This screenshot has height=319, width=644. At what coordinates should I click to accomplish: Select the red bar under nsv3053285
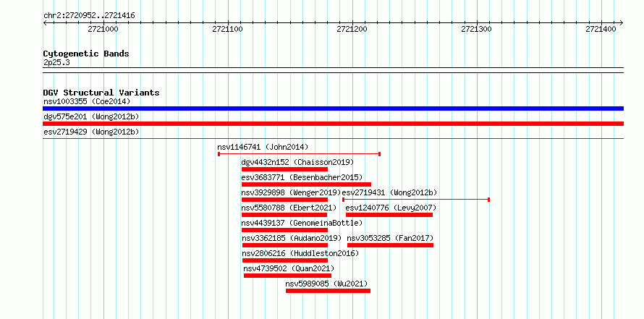[x=390, y=245]
